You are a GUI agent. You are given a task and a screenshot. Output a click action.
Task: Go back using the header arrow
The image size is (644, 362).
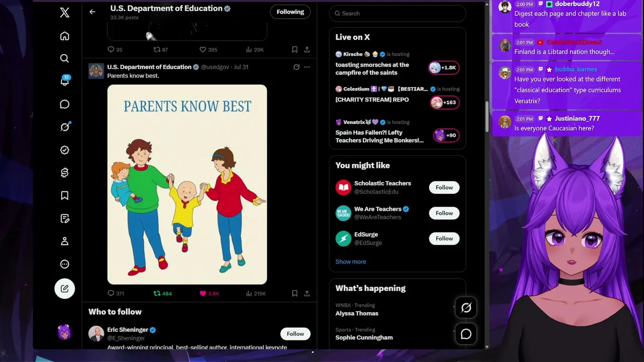point(92,12)
